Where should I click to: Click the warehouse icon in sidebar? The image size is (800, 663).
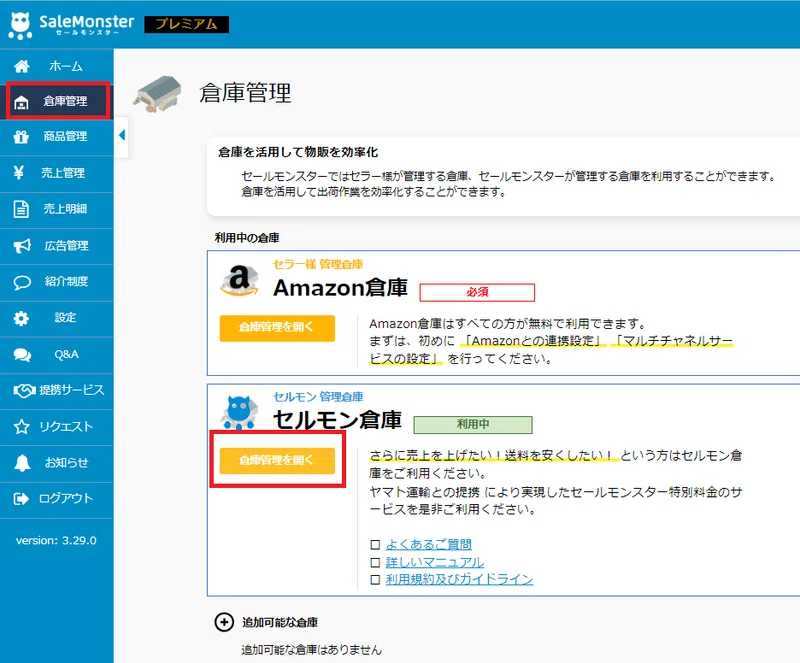point(21,102)
